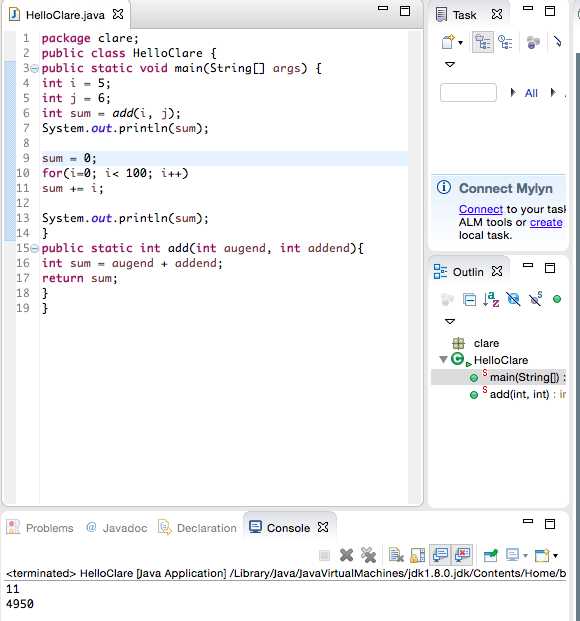
Task: Click the Task List find input field
Action: coord(468,93)
